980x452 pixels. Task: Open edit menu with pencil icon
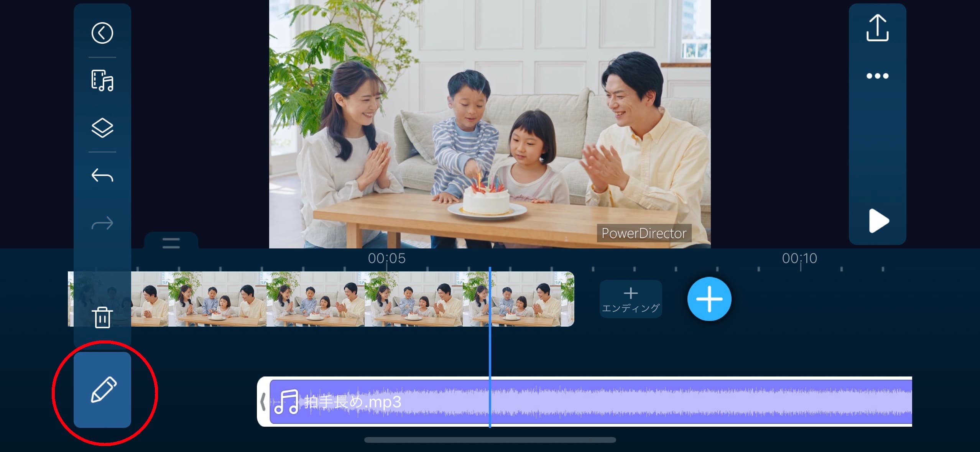click(102, 390)
